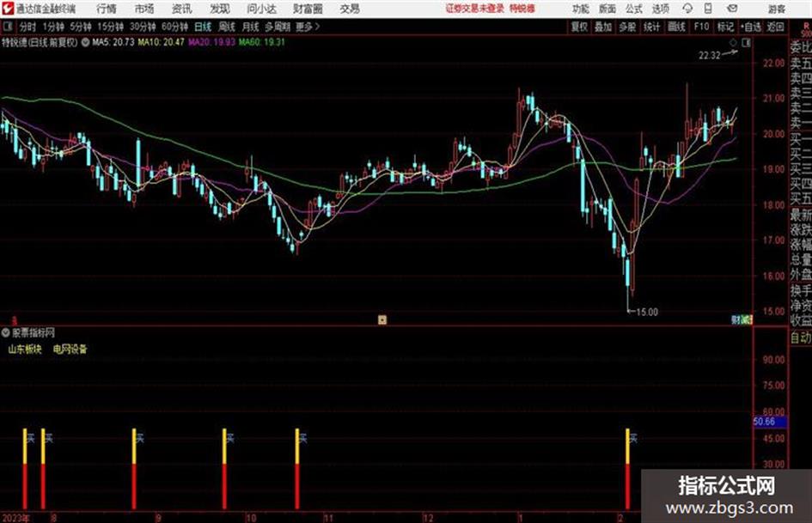The width and height of the screenshot is (812, 523).
Task: Click the MA5: 20.73 indicator label
Action: point(113,42)
